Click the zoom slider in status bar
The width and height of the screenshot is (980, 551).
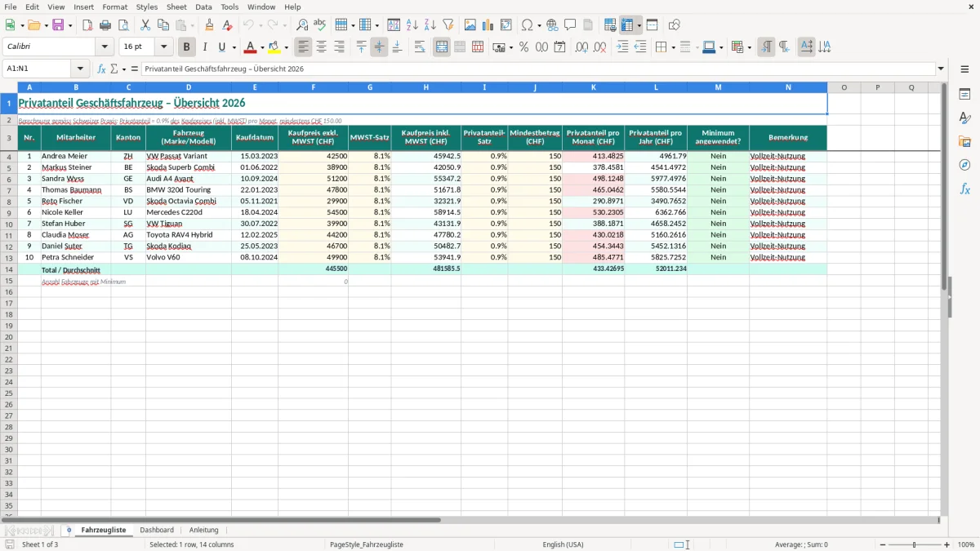coord(914,544)
